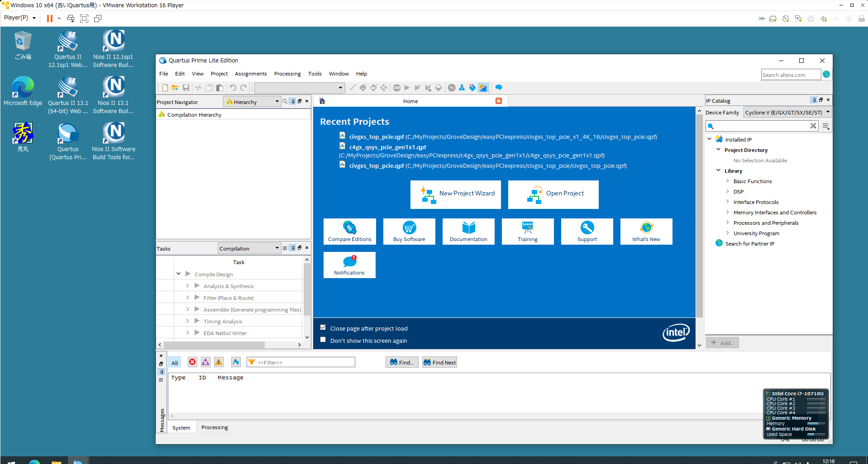Expand Memory Interfaces and Controllers node
The image size is (868, 464).
pos(728,212)
